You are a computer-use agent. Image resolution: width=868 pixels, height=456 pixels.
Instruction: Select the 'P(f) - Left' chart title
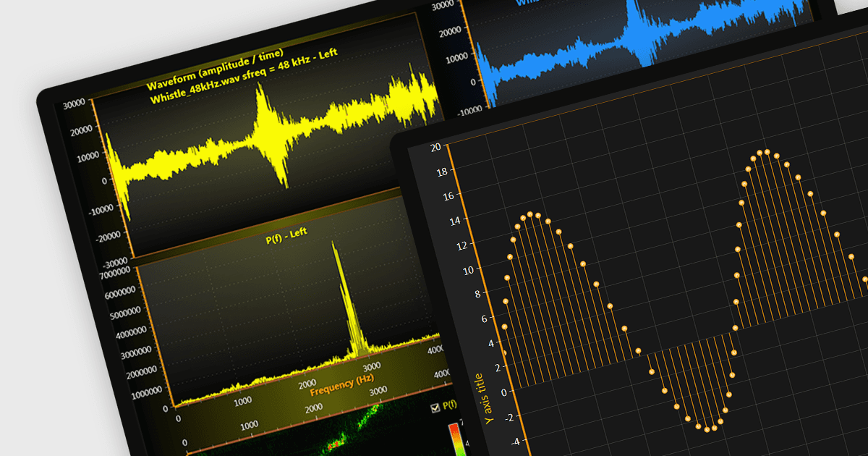285,237
